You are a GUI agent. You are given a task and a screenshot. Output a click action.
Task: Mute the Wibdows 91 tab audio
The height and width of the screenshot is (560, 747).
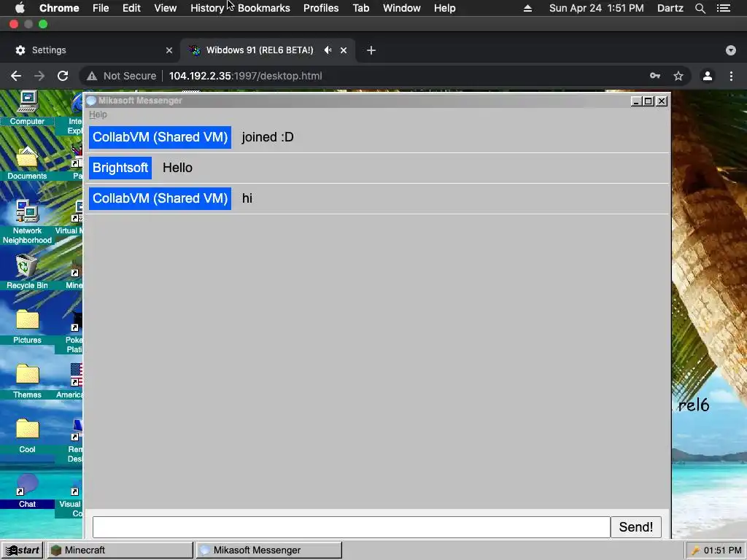(328, 50)
